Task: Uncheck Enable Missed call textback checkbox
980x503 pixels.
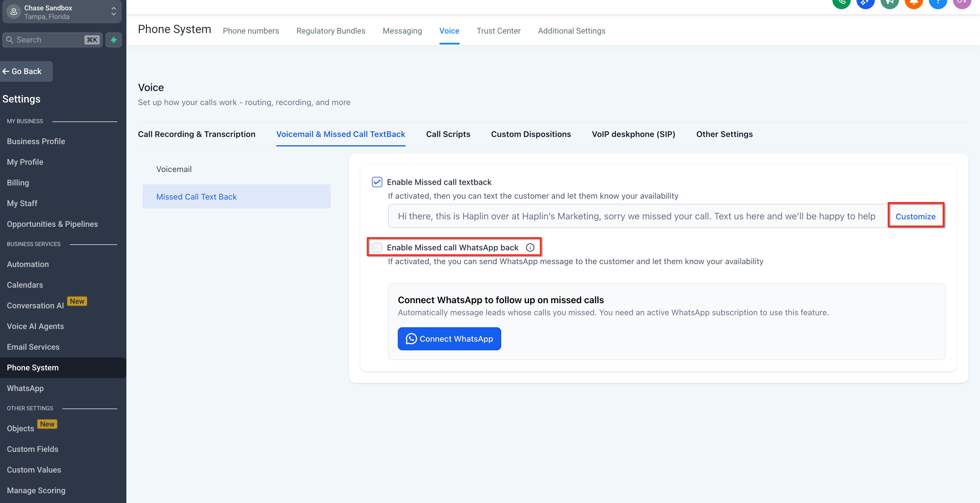Action: (377, 182)
